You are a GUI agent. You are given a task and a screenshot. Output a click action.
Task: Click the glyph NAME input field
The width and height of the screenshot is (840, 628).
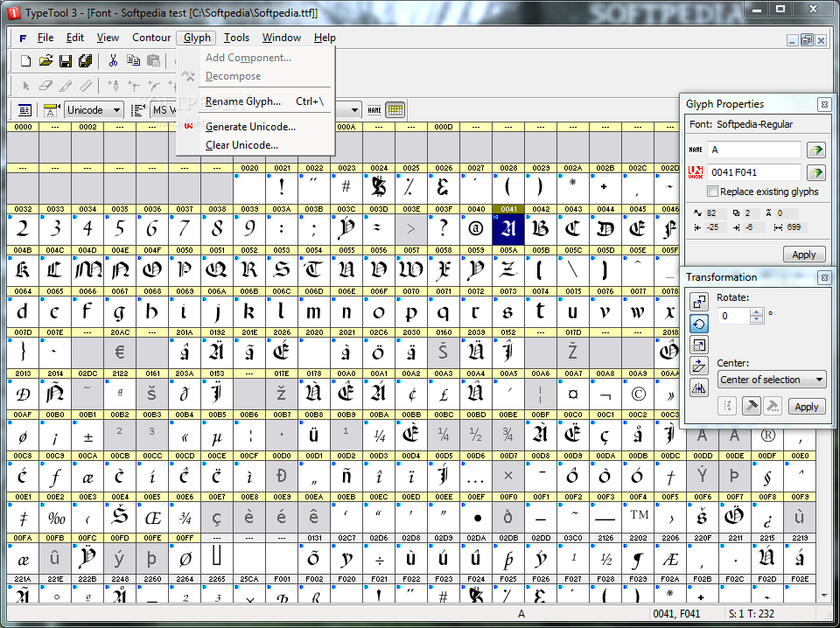[753, 150]
